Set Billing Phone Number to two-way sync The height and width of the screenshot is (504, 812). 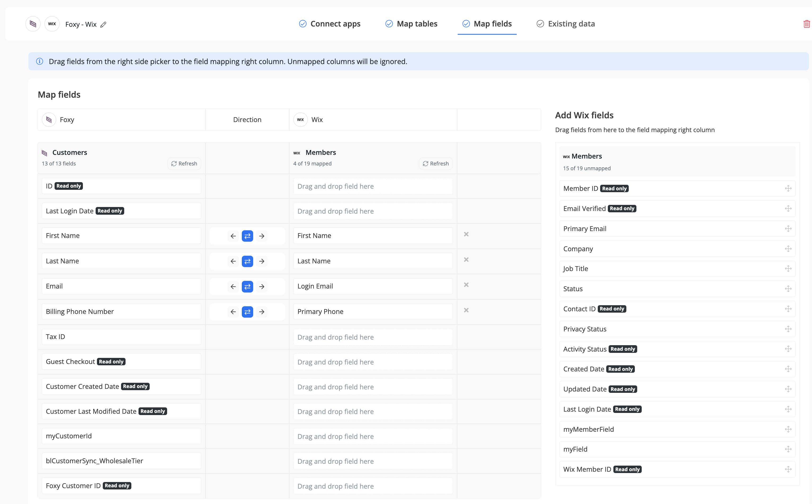point(247,312)
